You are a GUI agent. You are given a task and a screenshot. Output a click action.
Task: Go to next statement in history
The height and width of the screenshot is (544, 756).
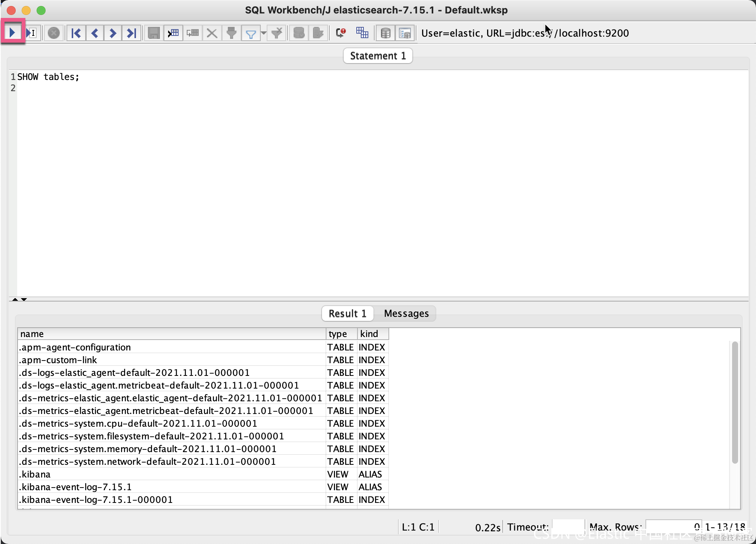click(x=113, y=33)
